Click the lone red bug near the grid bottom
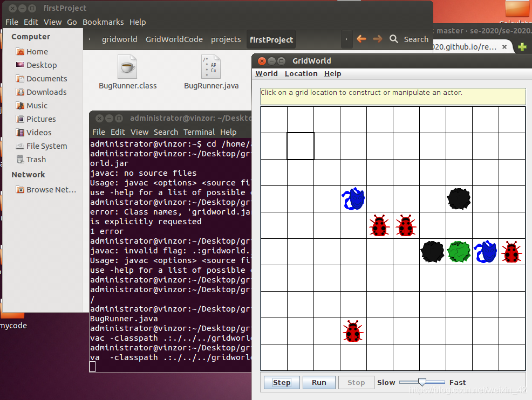 pyautogui.click(x=353, y=331)
